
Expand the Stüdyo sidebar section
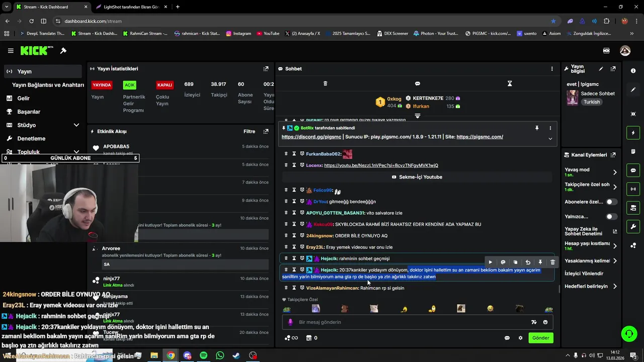(x=76, y=125)
